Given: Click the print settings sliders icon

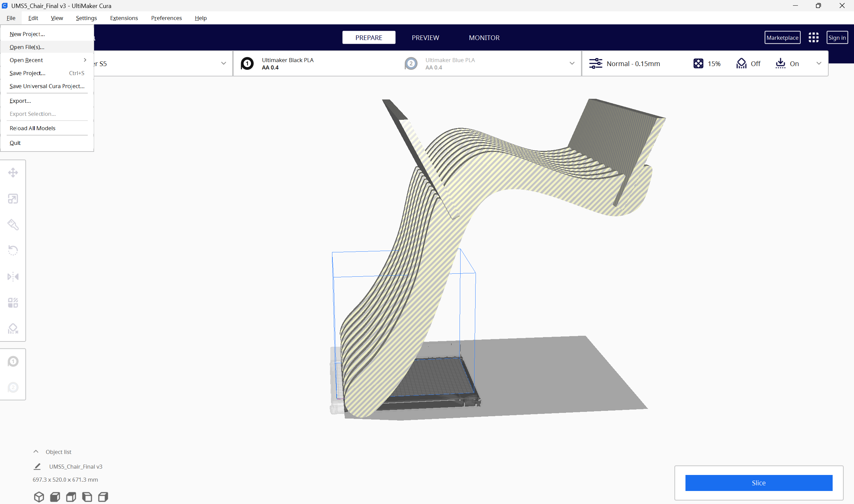Looking at the screenshot, I should click(x=596, y=63).
